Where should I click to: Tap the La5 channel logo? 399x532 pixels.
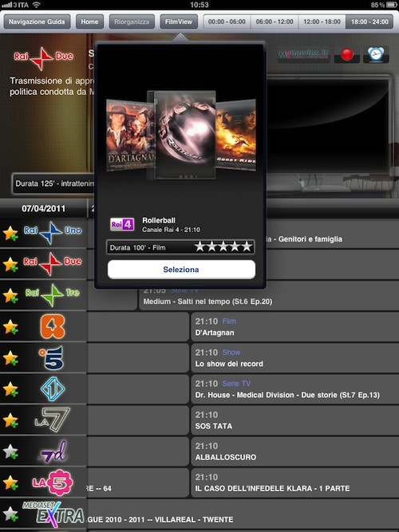(x=53, y=483)
